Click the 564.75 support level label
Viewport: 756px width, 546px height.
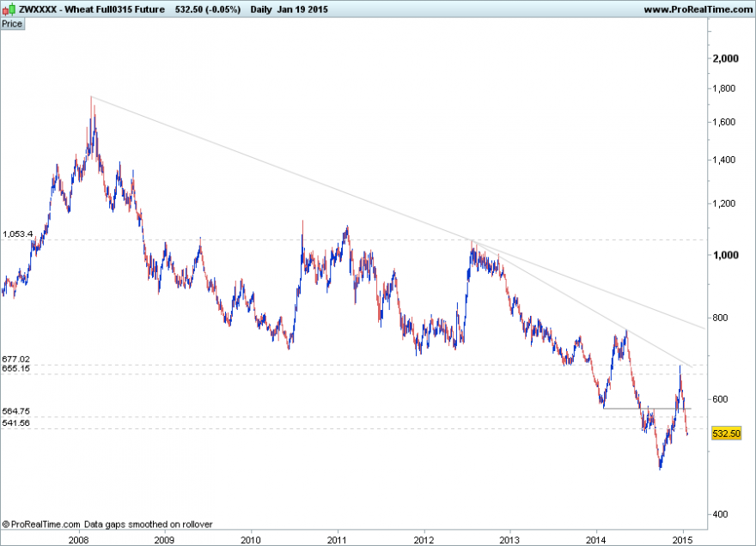[x=16, y=411]
